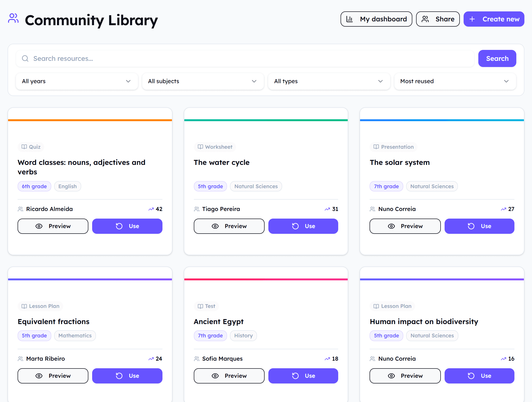The width and height of the screenshot is (532, 402).
Task: Click author name Marta Ribeiro
Action: (x=45, y=359)
